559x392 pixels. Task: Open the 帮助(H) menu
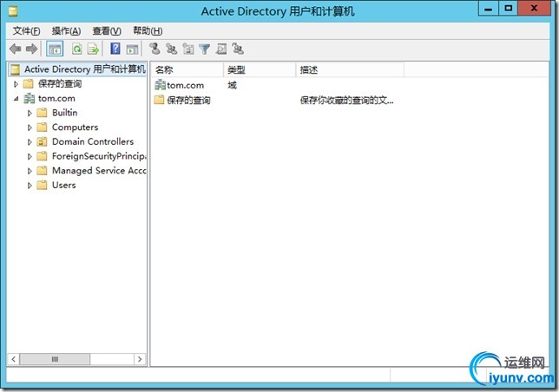click(148, 31)
